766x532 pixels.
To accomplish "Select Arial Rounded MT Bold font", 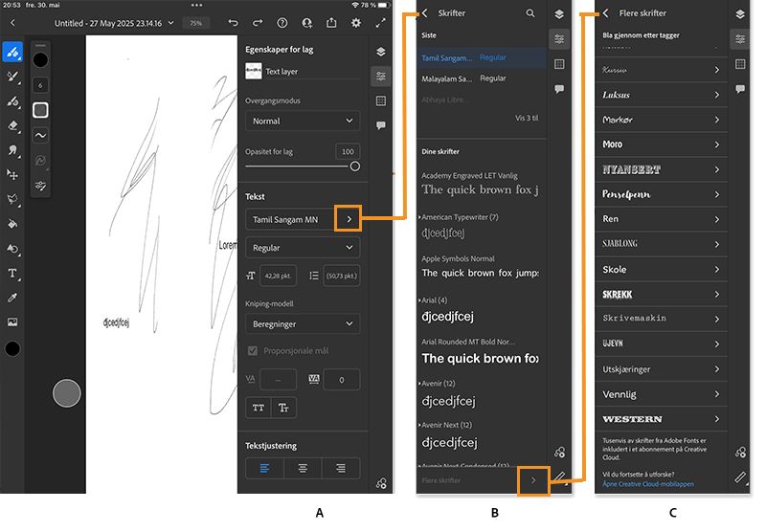I will click(x=482, y=351).
